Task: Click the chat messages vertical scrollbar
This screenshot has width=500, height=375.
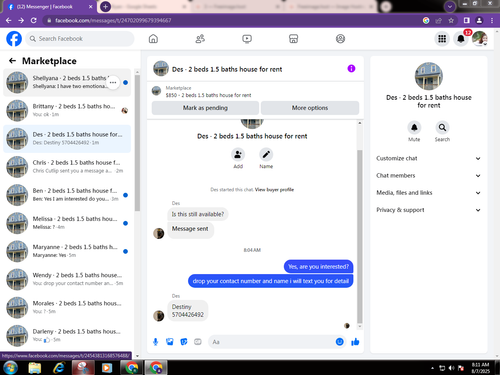Action: point(360,237)
